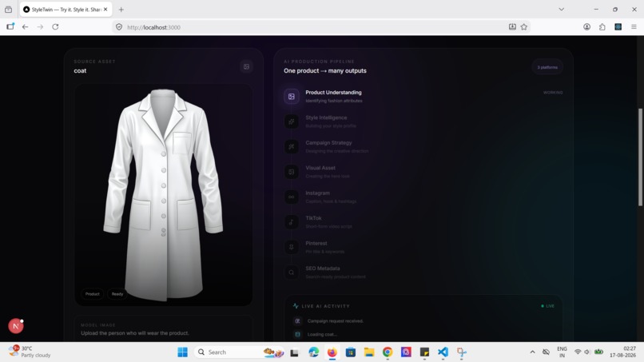
Task: Click the React devtools extension icon
Action: [x=618, y=26]
